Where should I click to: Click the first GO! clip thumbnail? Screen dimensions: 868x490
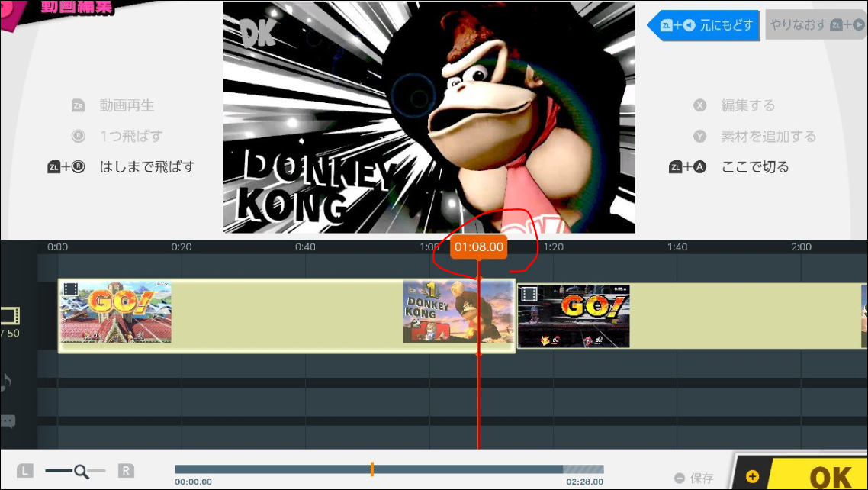tap(115, 312)
